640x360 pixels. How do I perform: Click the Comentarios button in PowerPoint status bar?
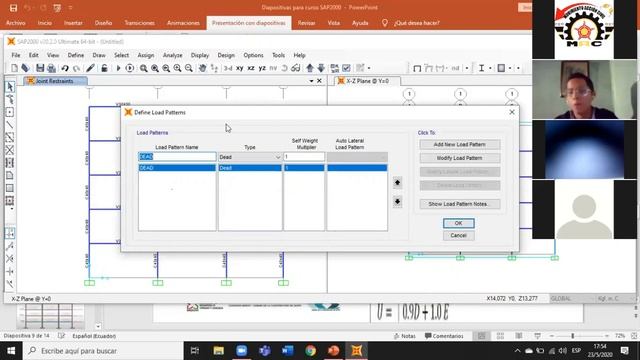pos(444,336)
